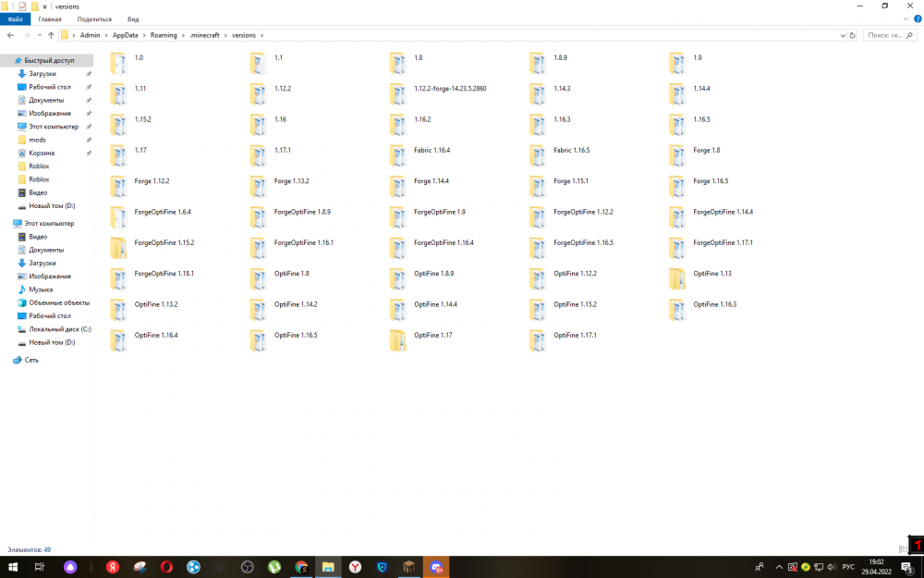Expand the chevron after versions in path

point(261,35)
